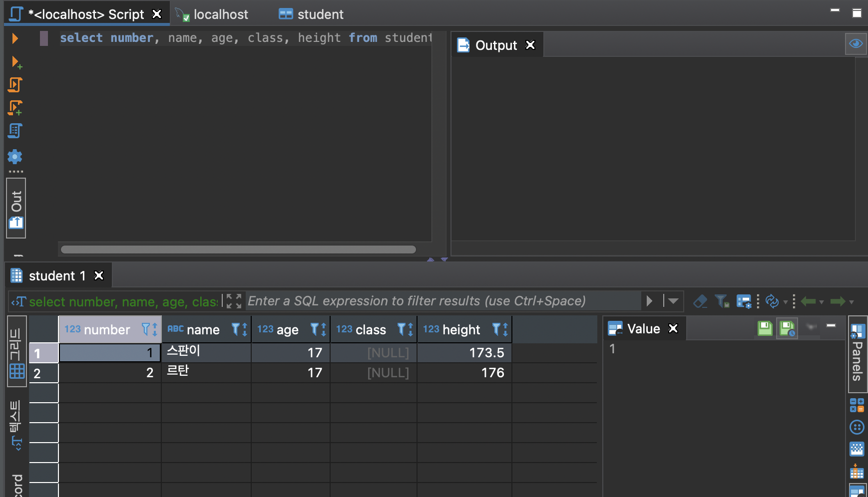Show the blue explain execution plan icon
The image size is (868, 497).
[15, 131]
